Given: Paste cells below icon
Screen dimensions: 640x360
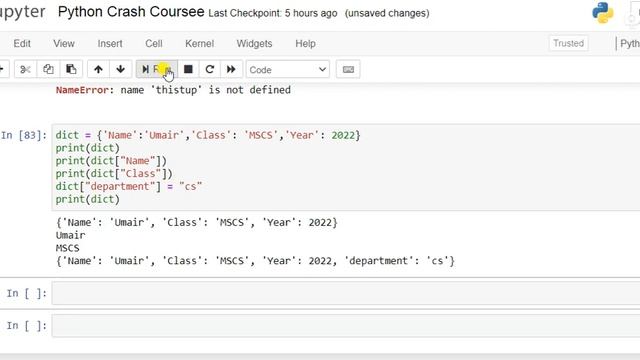Looking at the screenshot, I should tap(71, 69).
